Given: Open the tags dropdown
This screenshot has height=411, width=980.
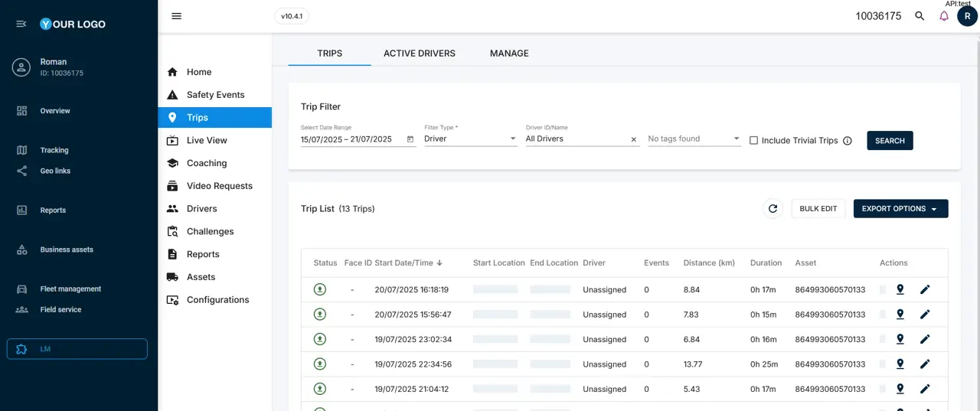Looking at the screenshot, I should [694, 139].
